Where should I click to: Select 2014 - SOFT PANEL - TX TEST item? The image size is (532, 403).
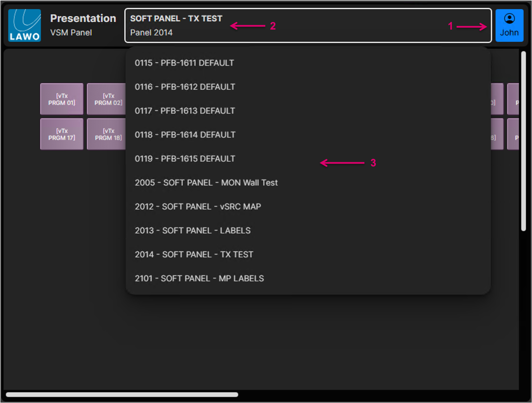[x=194, y=254]
